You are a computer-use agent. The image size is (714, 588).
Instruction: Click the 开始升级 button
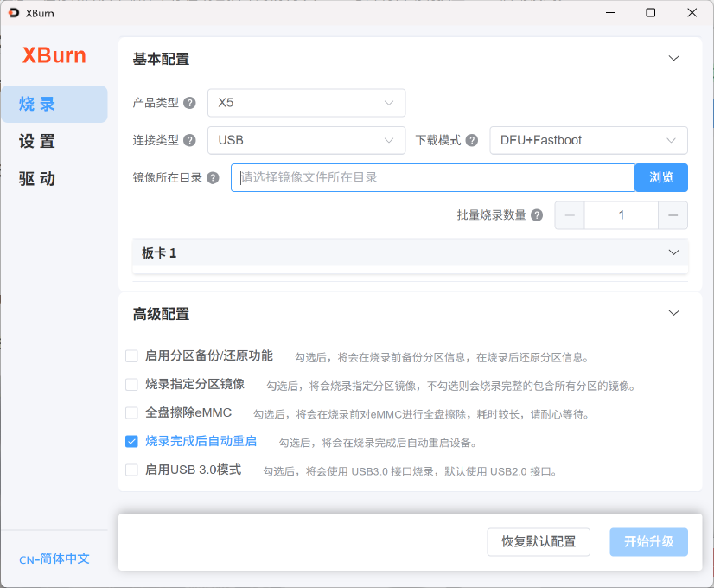pos(649,542)
